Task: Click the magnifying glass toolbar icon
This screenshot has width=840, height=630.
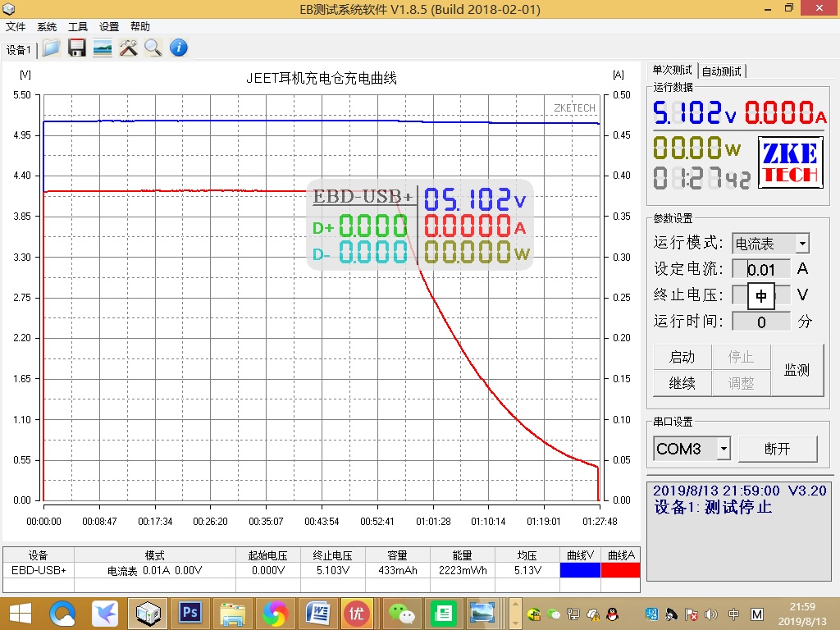Action: [x=153, y=48]
